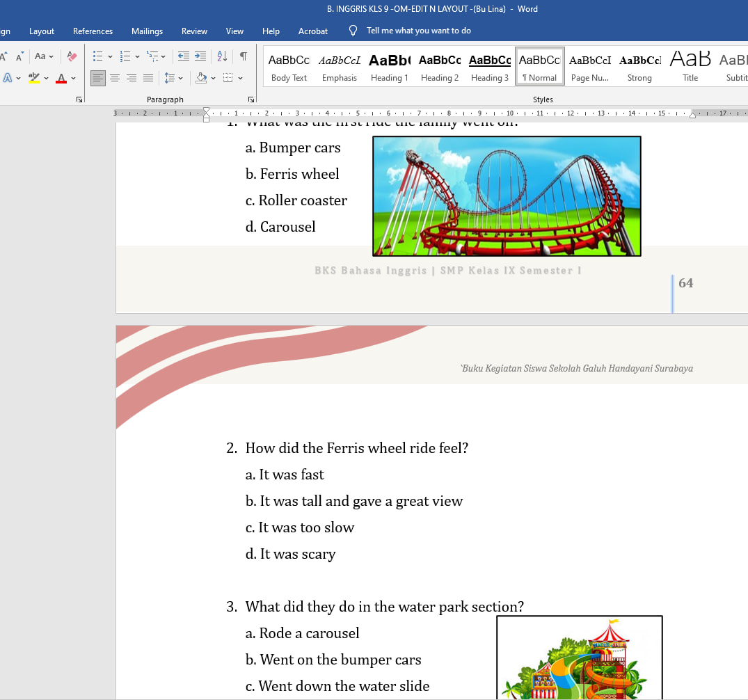This screenshot has height=700, width=748.
Task: Expand the borders dropdown arrow
Action: 241,78
